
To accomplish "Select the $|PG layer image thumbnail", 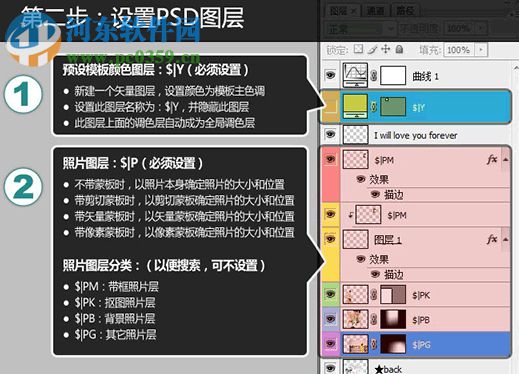I will [x=356, y=344].
